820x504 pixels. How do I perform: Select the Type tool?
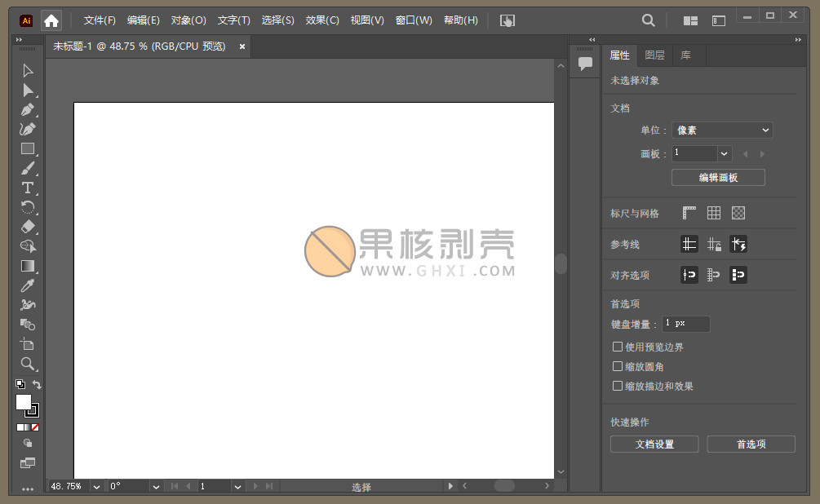tap(28, 188)
